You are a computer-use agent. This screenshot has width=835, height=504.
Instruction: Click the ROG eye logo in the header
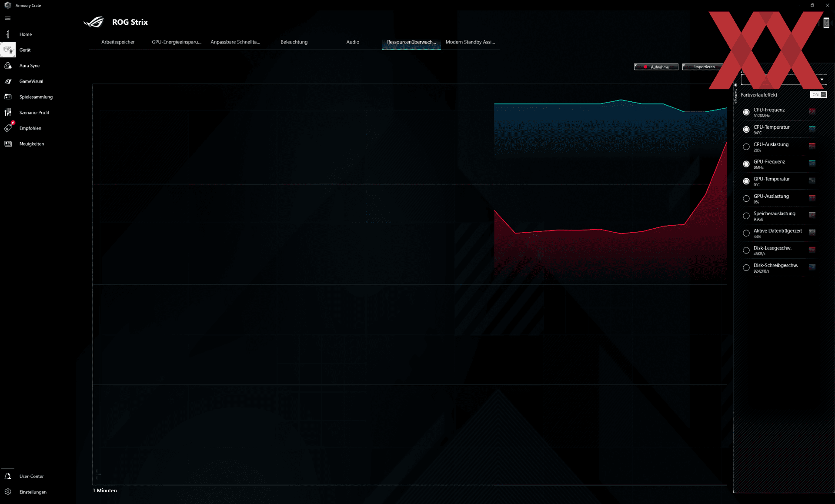tap(94, 22)
